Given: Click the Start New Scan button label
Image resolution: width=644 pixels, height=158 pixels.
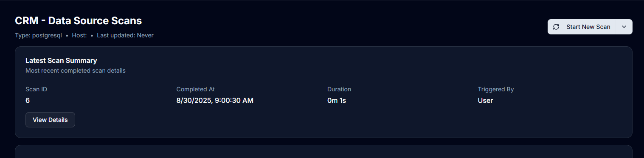Looking at the screenshot, I should pos(588,27).
